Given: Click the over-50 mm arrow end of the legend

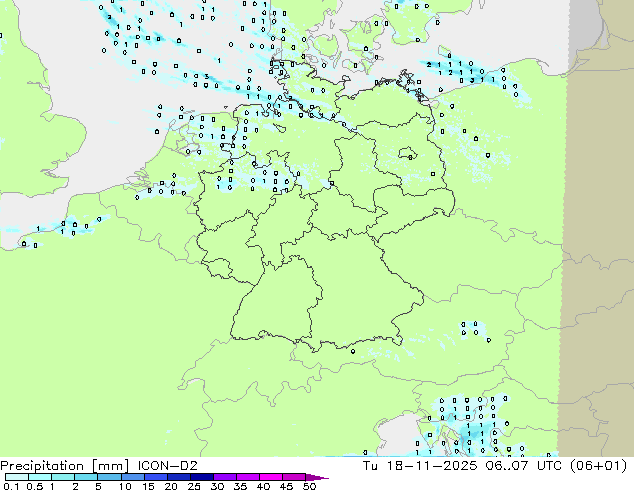Looking at the screenshot, I should (x=317, y=477).
